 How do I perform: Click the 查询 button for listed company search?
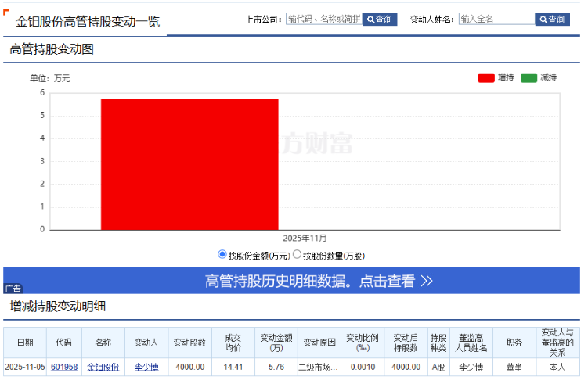click(379, 19)
